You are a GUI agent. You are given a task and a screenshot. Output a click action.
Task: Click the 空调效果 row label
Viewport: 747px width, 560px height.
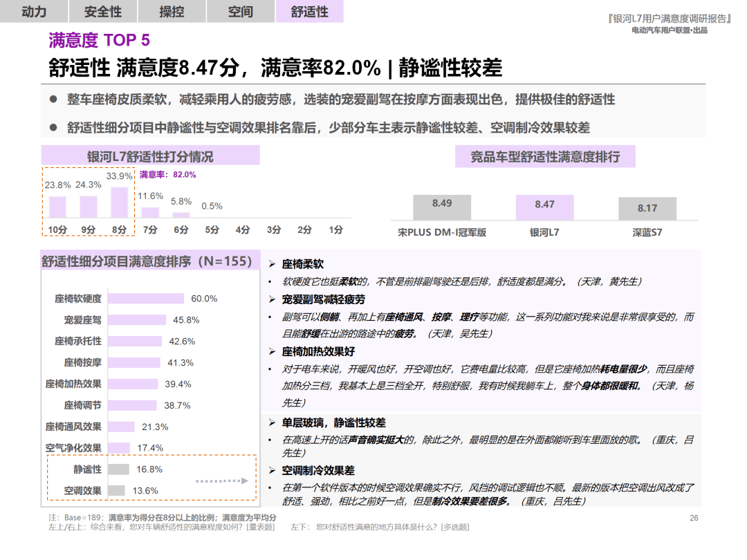[x=83, y=490]
